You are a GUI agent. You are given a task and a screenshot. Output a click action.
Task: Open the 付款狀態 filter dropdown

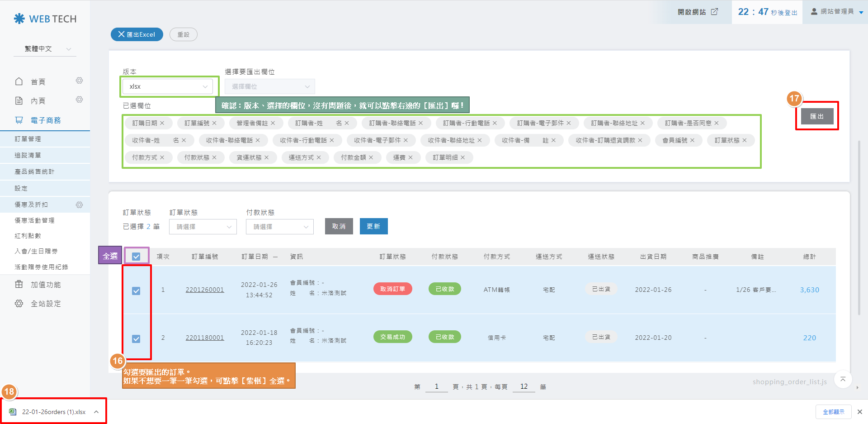click(x=280, y=227)
